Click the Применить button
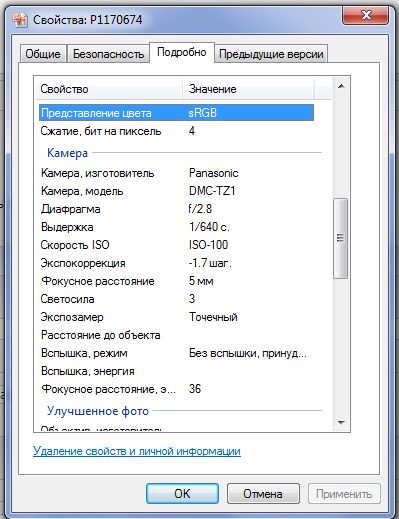Image resolution: width=399 pixels, height=519 pixels. (x=344, y=494)
